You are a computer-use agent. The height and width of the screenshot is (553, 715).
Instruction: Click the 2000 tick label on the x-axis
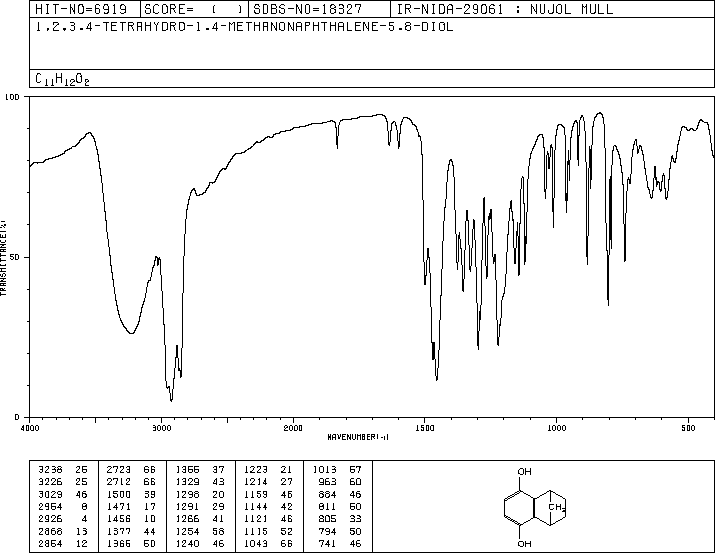293,428
